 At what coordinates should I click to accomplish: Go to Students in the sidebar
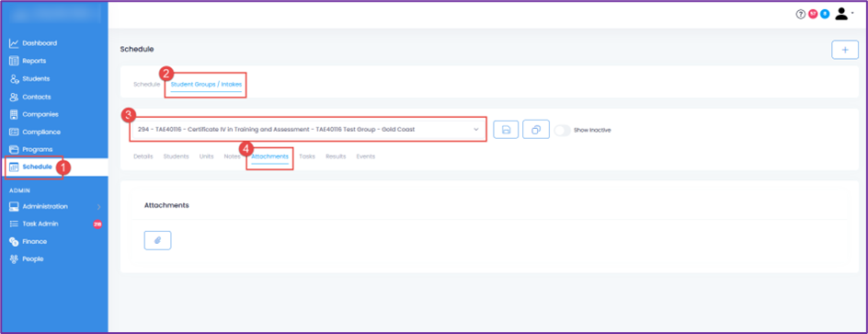click(x=36, y=78)
